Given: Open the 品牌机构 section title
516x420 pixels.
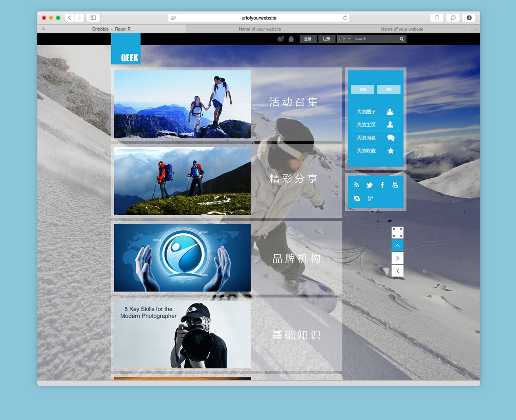Looking at the screenshot, I should pos(296,259).
